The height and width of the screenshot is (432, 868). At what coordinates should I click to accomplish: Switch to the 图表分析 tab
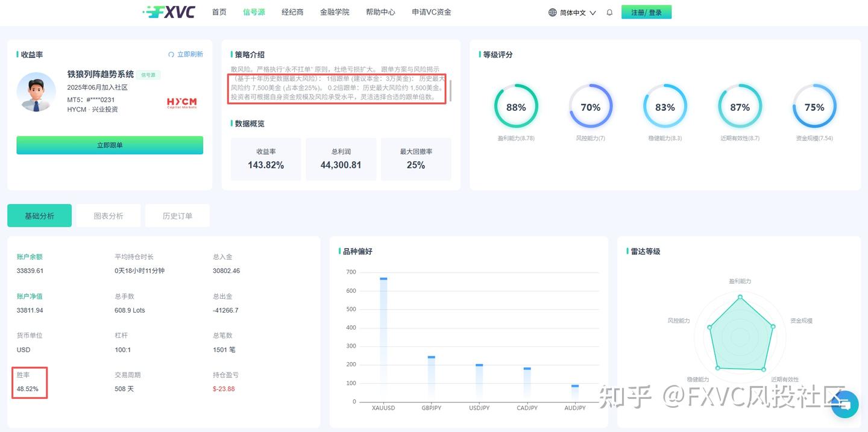[x=108, y=215]
